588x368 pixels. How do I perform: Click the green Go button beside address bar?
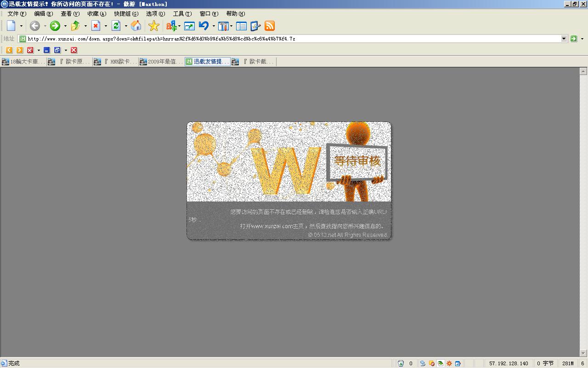(573, 39)
